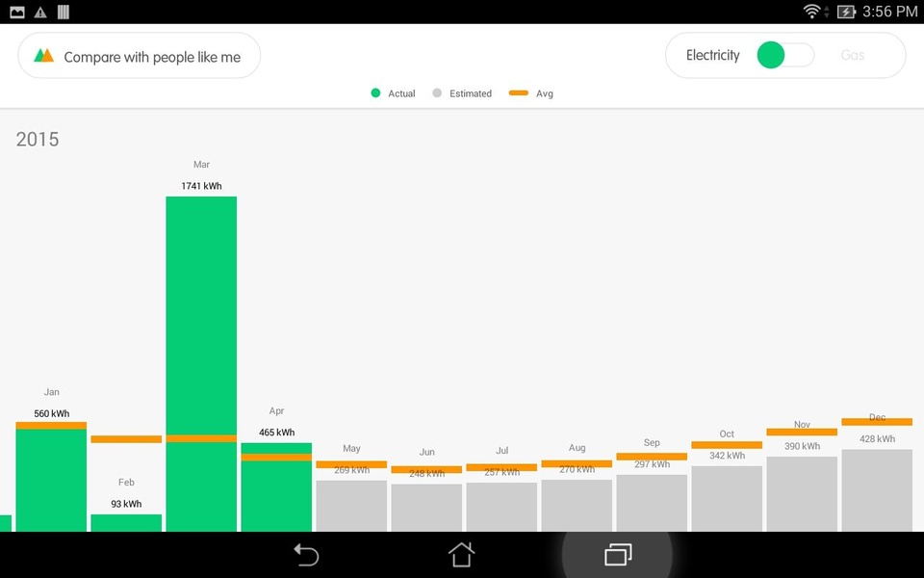The height and width of the screenshot is (578, 924).
Task: Tap the compare mountains icon
Action: [x=44, y=56]
